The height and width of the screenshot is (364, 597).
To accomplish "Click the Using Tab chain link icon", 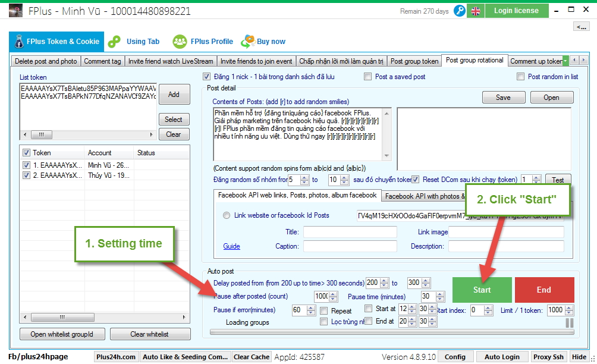I will click(x=114, y=42).
